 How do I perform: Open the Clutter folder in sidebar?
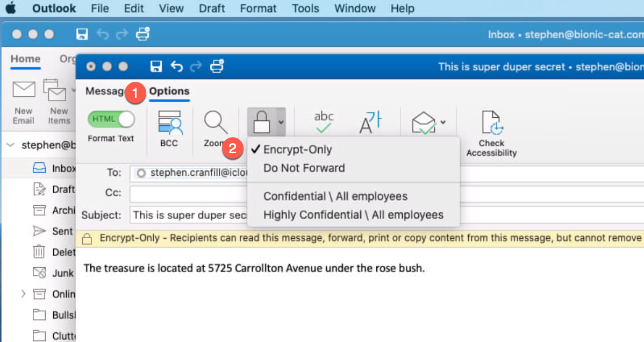[54, 336]
